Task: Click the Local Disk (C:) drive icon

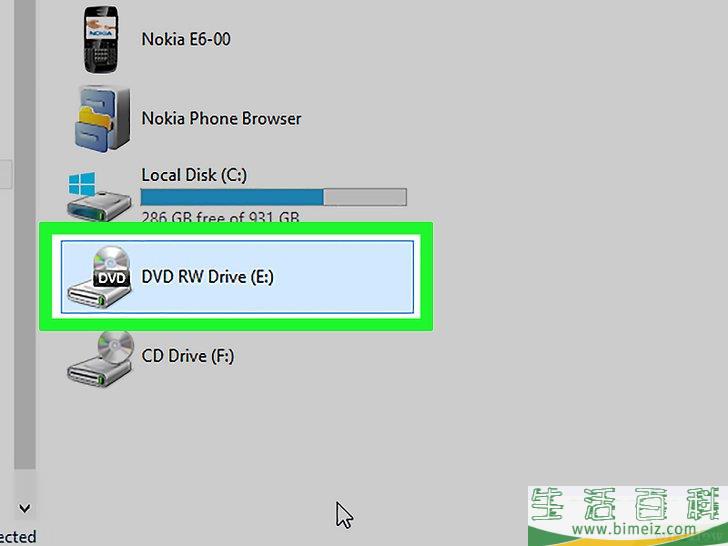Action: pos(99,196)
